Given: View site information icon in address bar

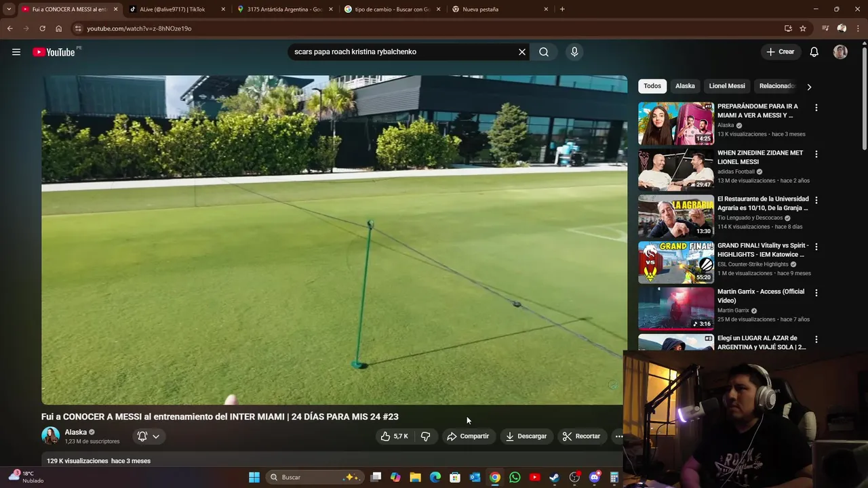Looking at the screenshot, I should (x=78, y=28).
